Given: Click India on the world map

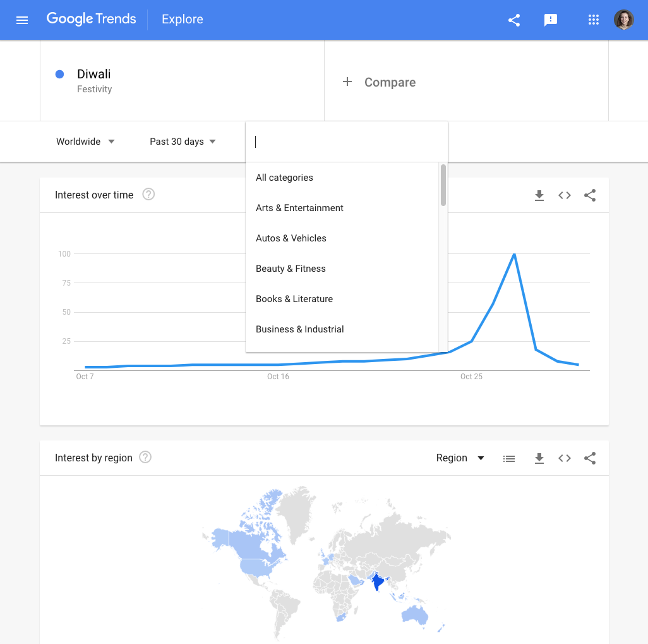Looking at the screenshot, I should click(x=377, y=581).
